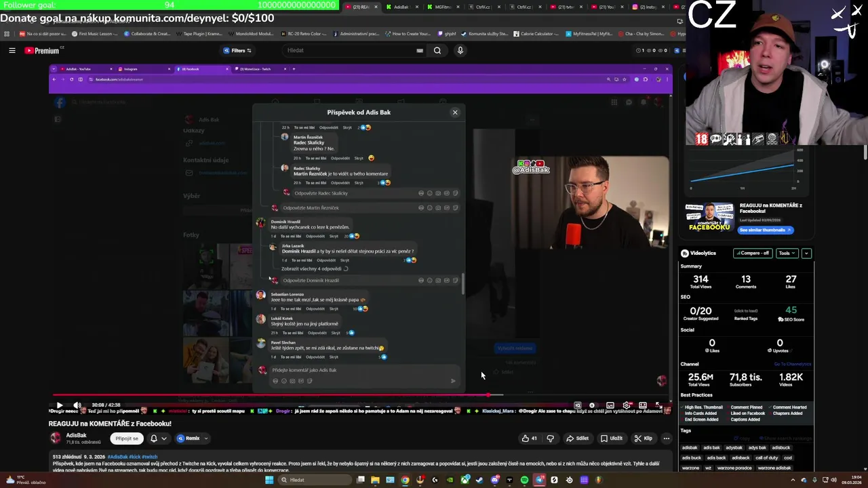Open the notification bell dropdown
Image resolution: width=868 pixels, height=488 pixels.
coord(158,439)
